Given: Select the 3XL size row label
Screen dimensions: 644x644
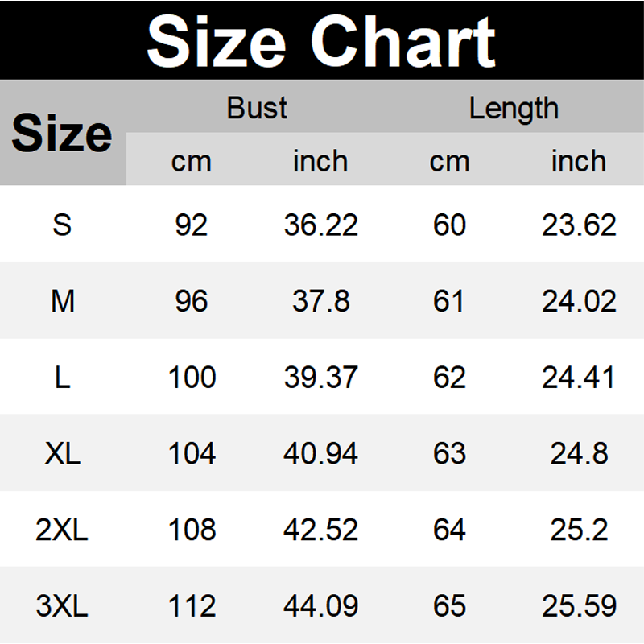Looking at the screenshot, I should point(62,605).
